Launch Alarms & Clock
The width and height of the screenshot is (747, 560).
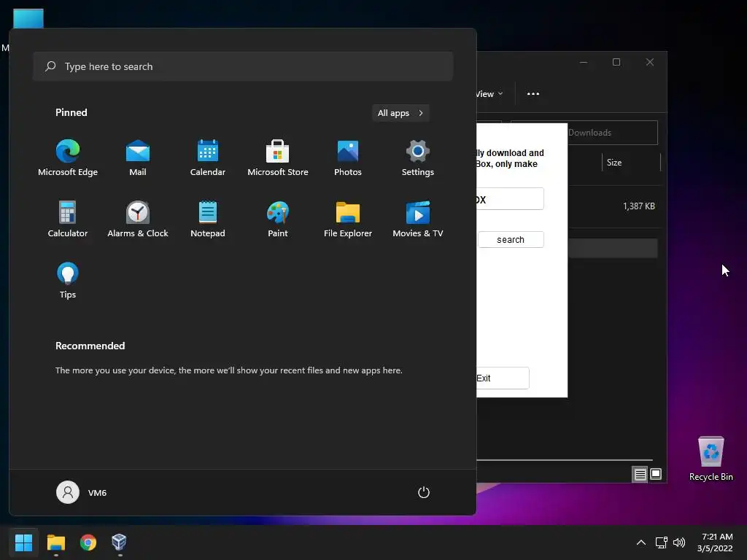click(138, 219)
